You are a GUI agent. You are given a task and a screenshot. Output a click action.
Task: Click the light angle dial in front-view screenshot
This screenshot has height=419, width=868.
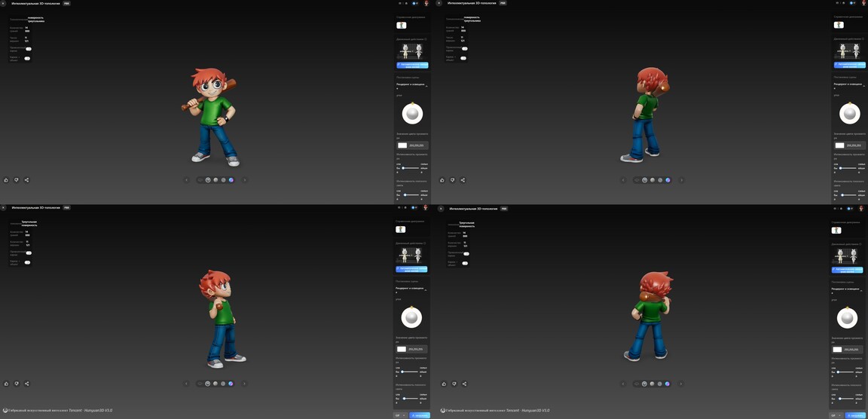[412, 114]
